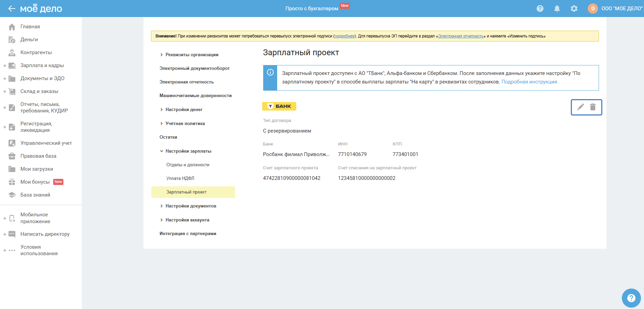Click ИНН value 7710140679
Viewport: 644px width, 309px height.
coord(353,154)
